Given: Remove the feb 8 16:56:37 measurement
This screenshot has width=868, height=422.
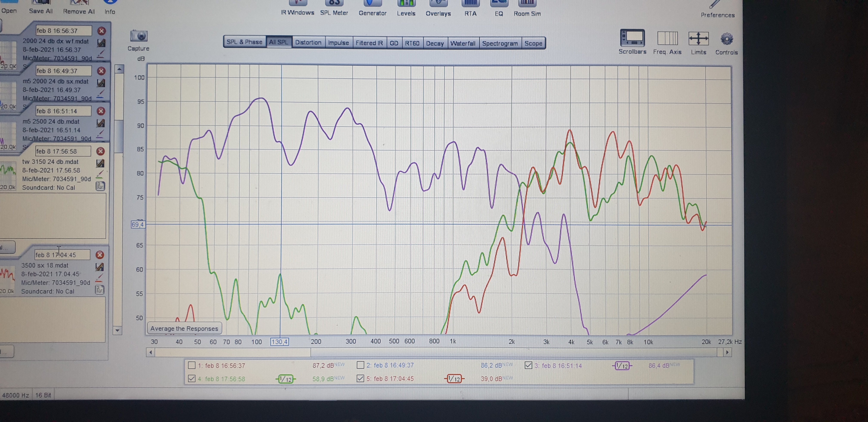Looking at the screenshot, I should [101, 31].
